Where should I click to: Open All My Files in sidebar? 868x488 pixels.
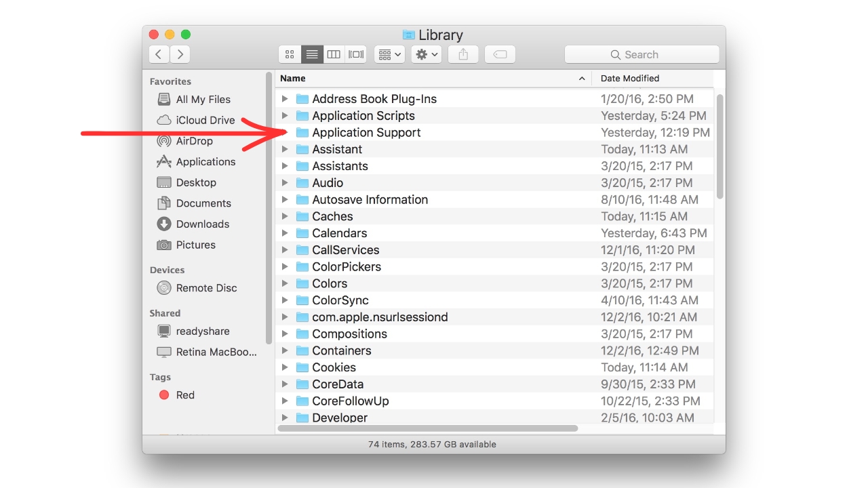click(194, 99)
